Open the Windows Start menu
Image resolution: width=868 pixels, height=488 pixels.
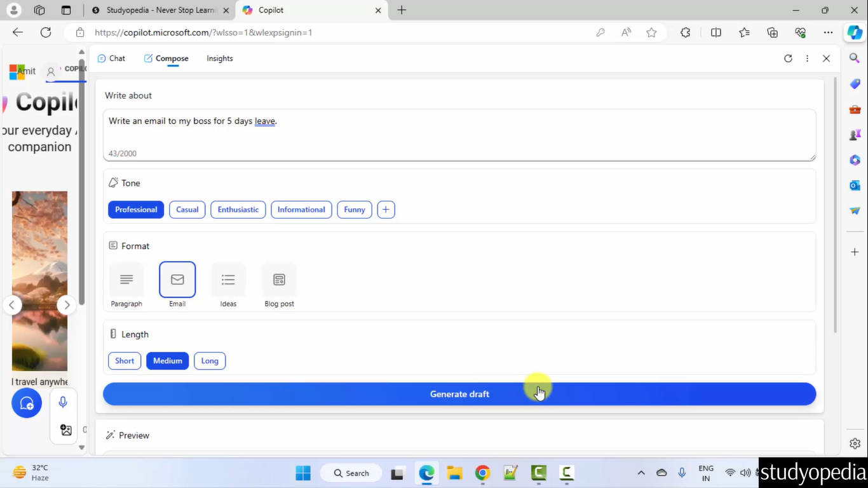tap(303, 473)
